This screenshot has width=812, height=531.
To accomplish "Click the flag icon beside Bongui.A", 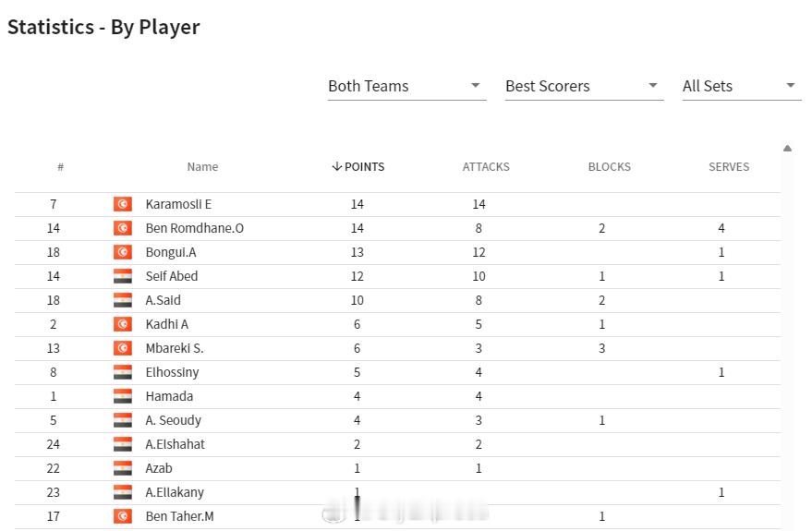I will pos(123,252).
